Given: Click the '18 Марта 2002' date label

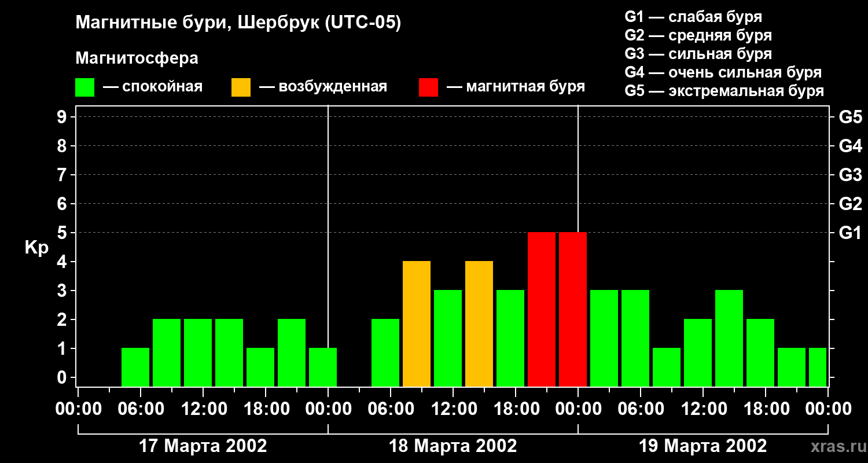Looking at the screenshot, I should pos(453,446).
